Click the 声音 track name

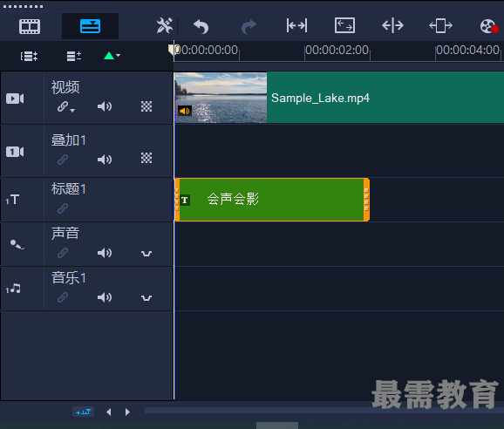click(x=65, y=234)
